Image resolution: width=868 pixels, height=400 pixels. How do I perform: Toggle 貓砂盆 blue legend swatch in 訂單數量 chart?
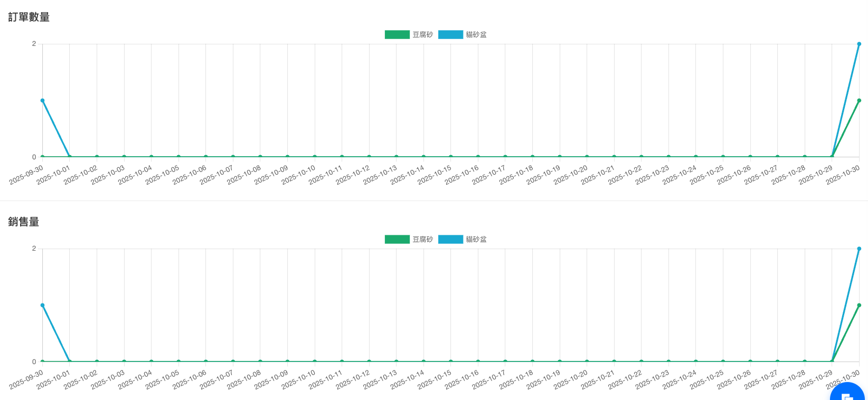(x=450, y=35)
